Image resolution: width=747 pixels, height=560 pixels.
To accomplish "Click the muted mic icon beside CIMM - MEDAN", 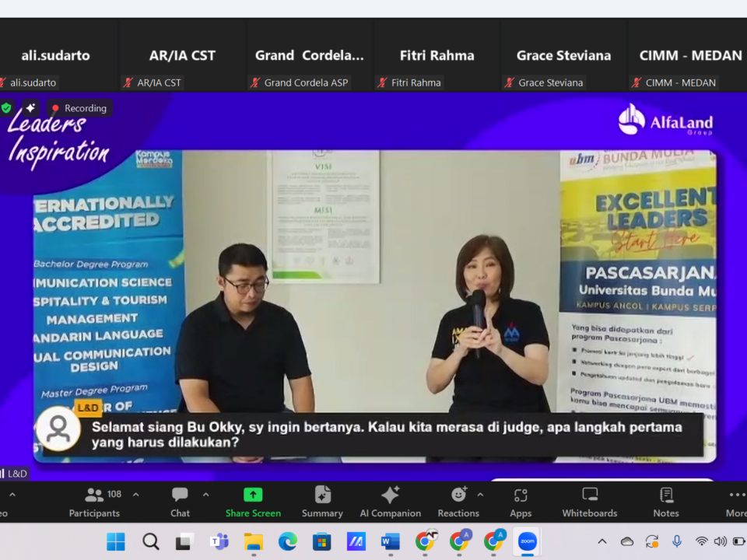I will click(x=637, y=83).
